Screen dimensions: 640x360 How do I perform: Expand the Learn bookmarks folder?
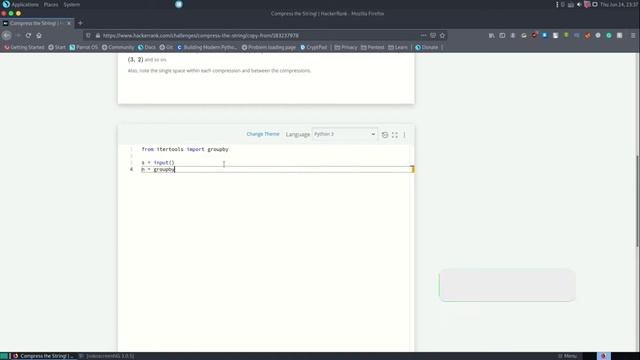(x=398, y=47)
